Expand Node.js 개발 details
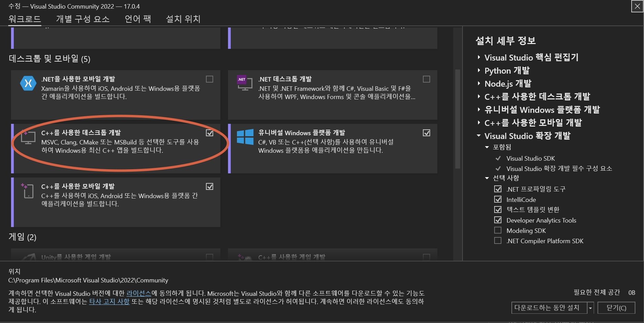 (479, 83)
